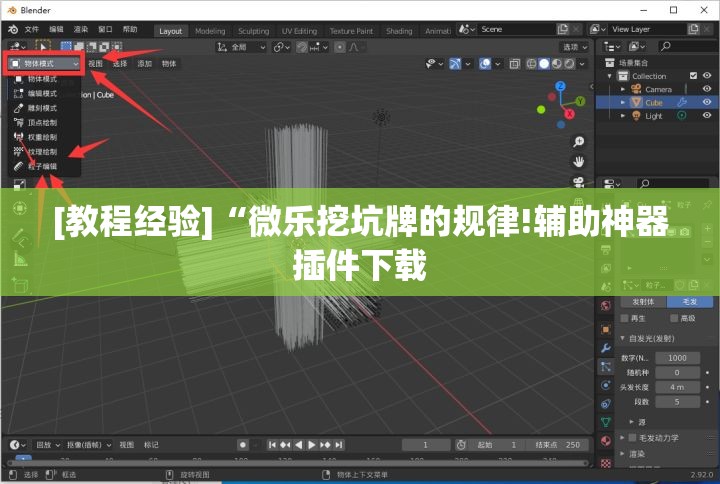Click the new scene icon beside Scene

click(x=562, y=29)
